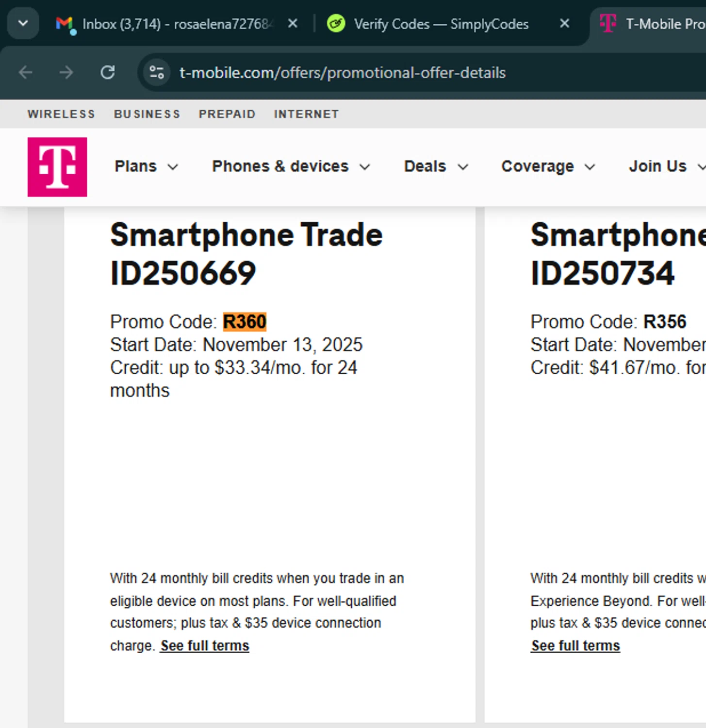Viewport: 706px width, 728px height.
Task: Open See full terms for ID250669
Action: coord(205,645)
